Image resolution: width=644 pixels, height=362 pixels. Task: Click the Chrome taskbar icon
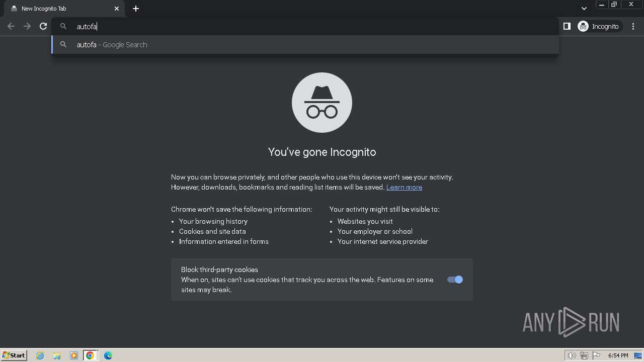click(x=90, y=355)
